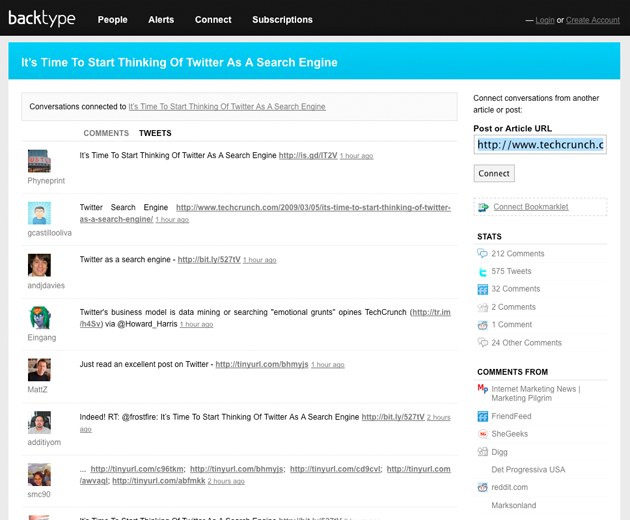Screen dimensions: 630x520
Task: Open the tinyurl.com/cd9cvl link
Action: [335, 469]
